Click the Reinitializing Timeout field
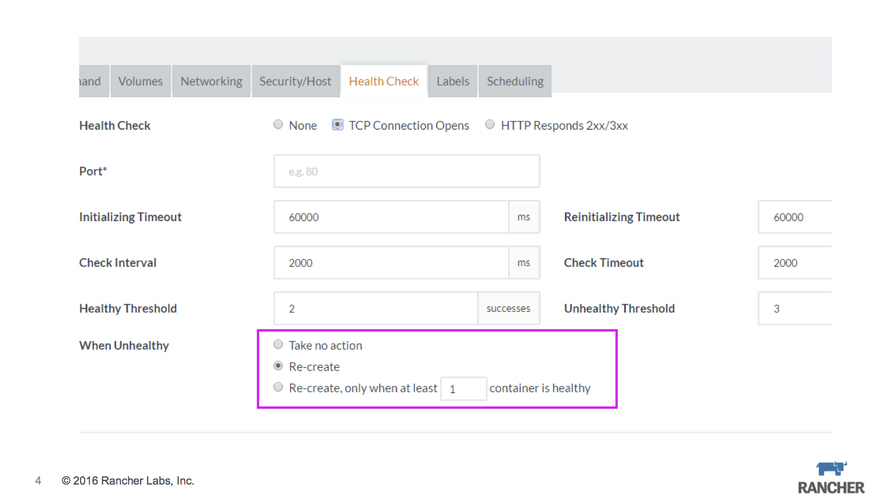This screenshot has width=890, height=500. [x=795, y=217]
